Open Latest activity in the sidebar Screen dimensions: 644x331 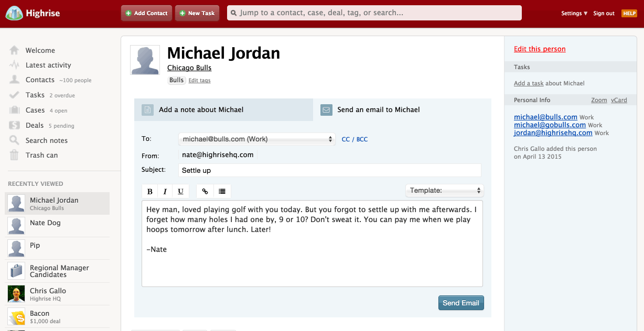click(x=48, y=65)
